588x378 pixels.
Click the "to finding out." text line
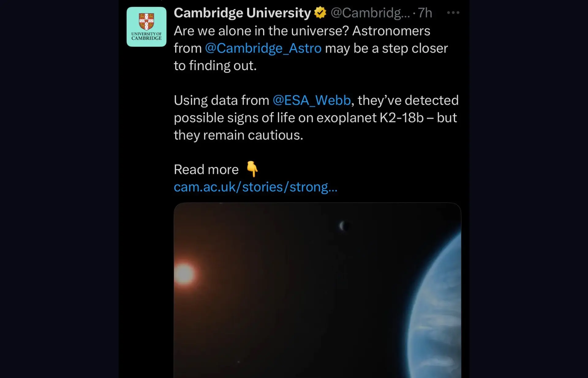pyautogui.click(x=215, y=66)
